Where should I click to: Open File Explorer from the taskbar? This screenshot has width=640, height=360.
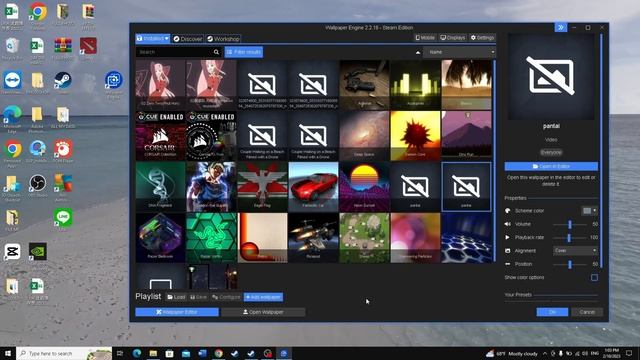pyautogui.click(x=153, y=353)
